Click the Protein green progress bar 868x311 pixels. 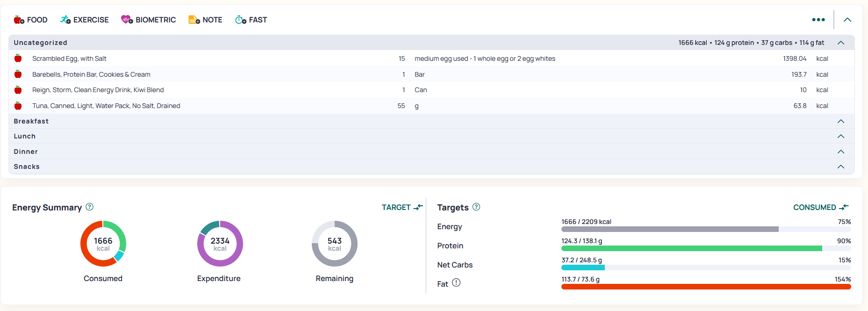tap(706, 248)
